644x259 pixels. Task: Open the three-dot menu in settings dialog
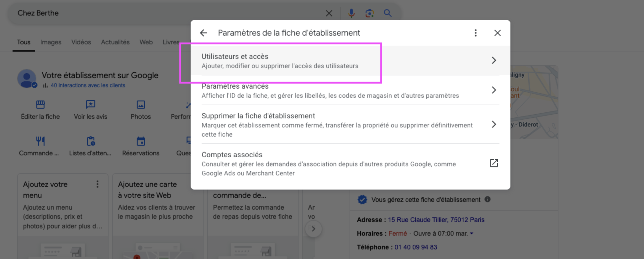475,33
